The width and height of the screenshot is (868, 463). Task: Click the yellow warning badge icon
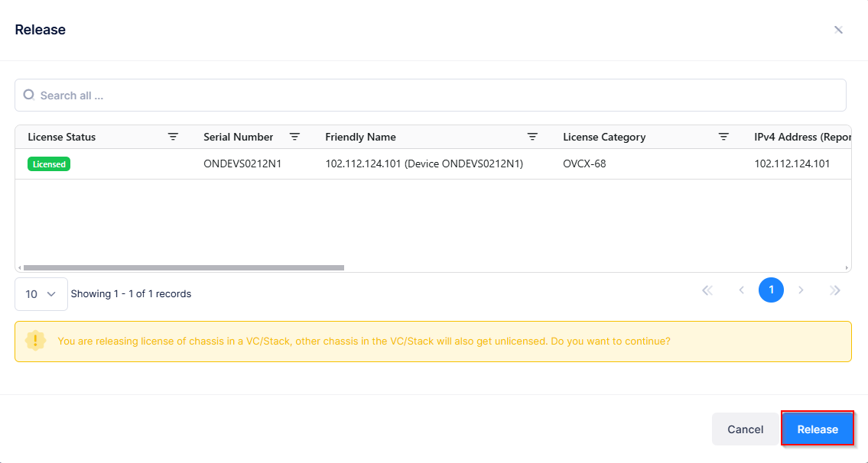tap(35, 341)
